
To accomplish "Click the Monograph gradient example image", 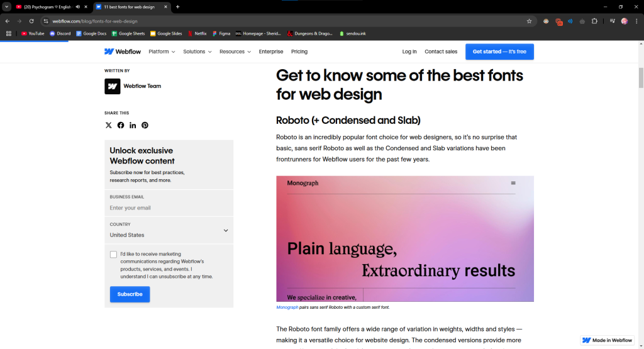I will [405, 239].
